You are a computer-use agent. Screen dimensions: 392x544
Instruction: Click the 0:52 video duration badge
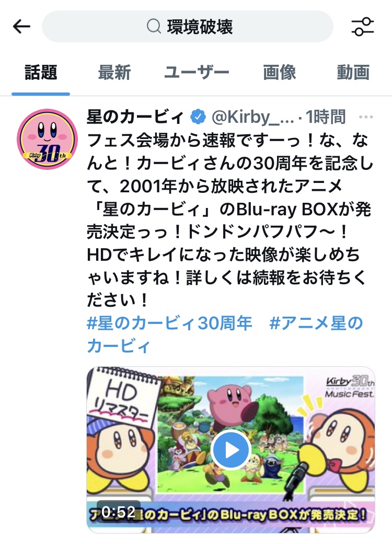click(118, 512)
